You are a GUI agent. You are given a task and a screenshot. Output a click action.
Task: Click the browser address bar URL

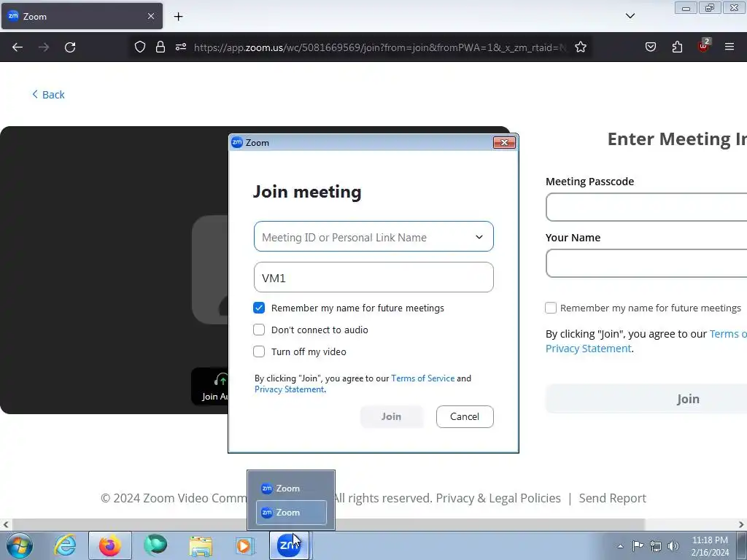tap(379, 47)
